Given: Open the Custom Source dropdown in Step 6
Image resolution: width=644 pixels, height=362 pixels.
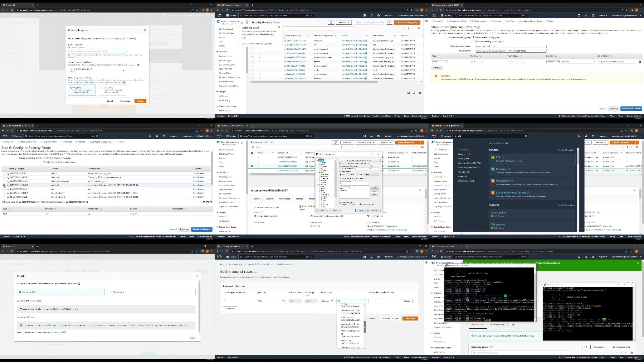Looking at the screenshot, I should [x=553, y=62].
